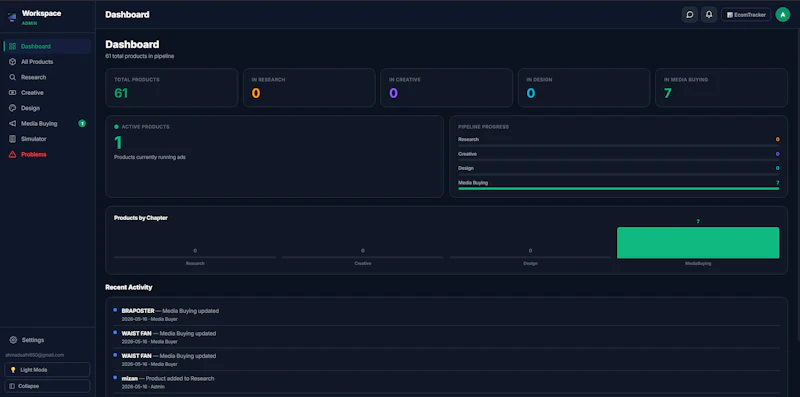Open the notifications bell icon
This screenshot has width=800, height=397.
click(709, 15)
